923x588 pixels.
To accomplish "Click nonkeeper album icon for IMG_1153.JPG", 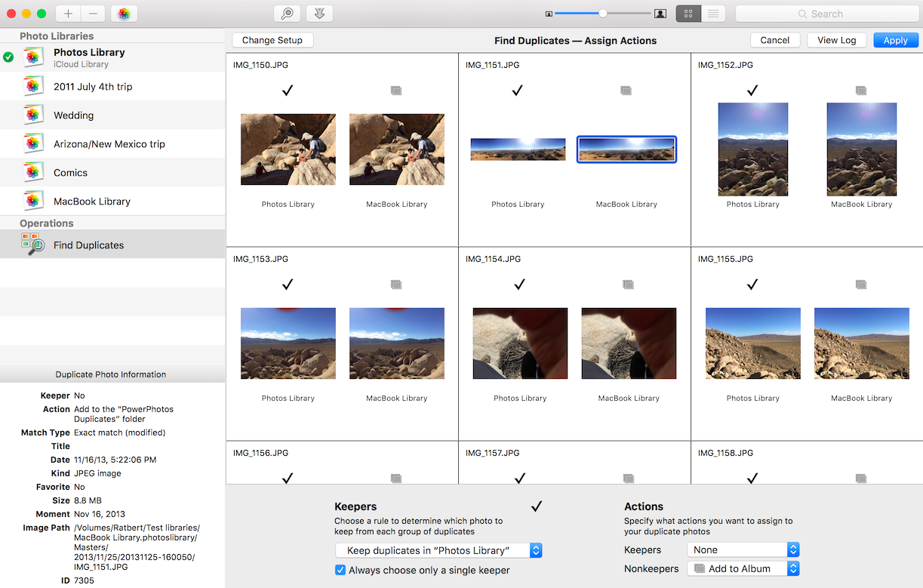I will point(396,285).
